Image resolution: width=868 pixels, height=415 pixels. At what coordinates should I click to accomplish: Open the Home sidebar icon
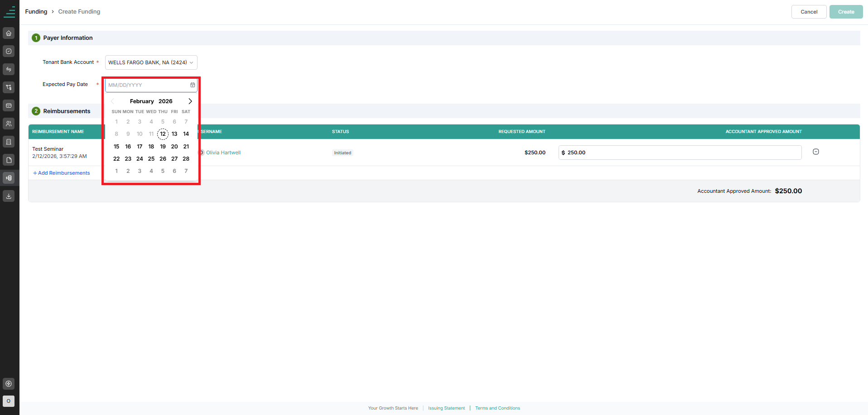click(9, 33)
